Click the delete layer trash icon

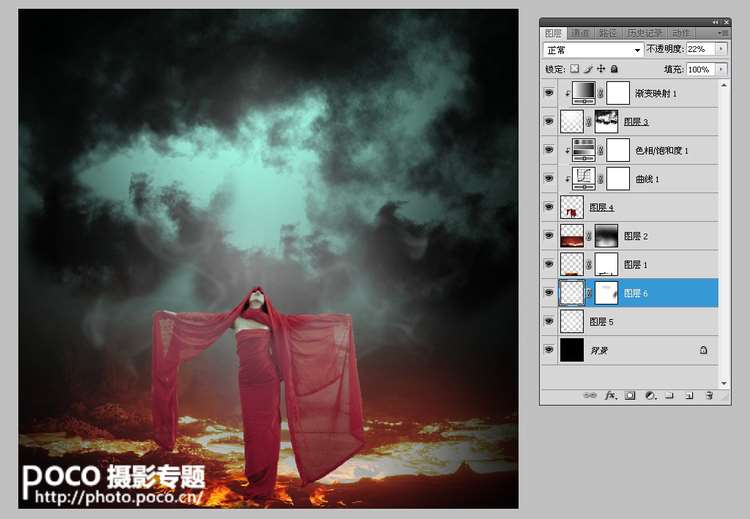coord(709,396)
